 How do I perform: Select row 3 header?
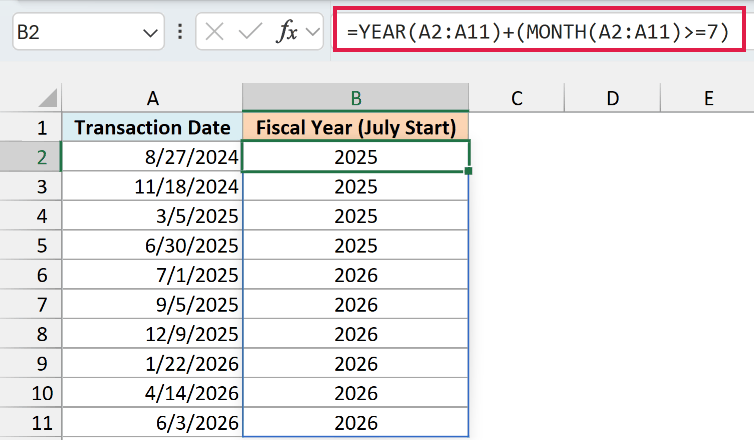(31, 187)
